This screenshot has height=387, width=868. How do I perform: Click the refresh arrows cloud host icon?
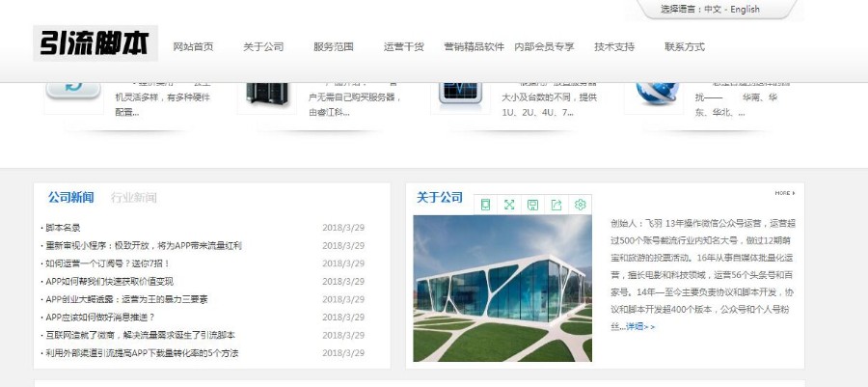click(x=73, y=92)
